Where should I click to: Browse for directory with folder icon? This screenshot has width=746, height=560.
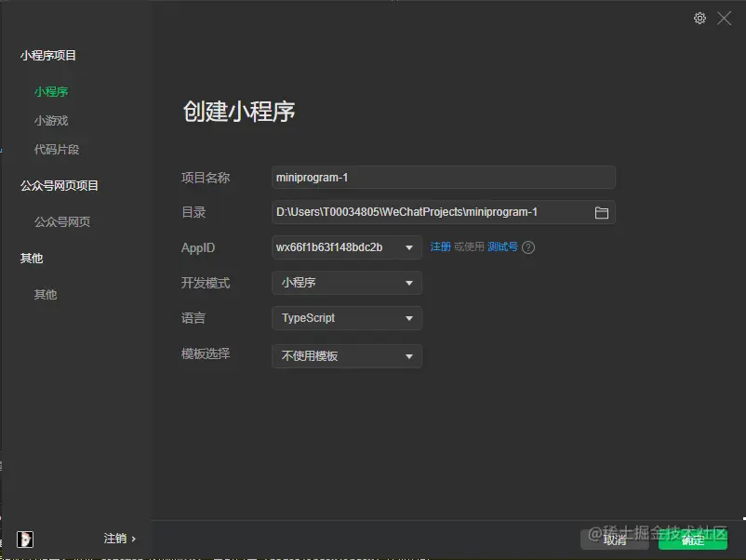[602, 213]
